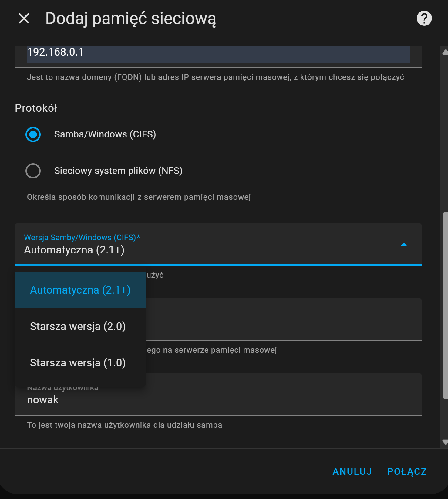Click the vertical scrollbar thumb
448x499 pixels.
pos(445,304)
